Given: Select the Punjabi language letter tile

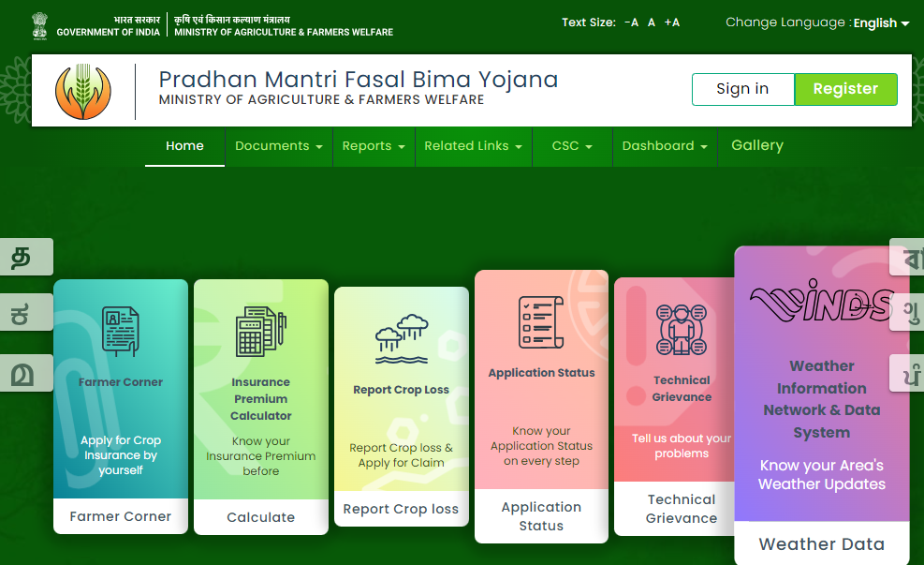Looking at the screenshot, I should point(906,373).
